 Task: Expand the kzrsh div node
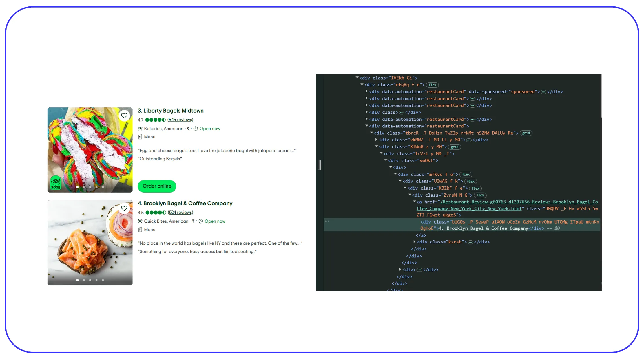[x=414, y=242]
